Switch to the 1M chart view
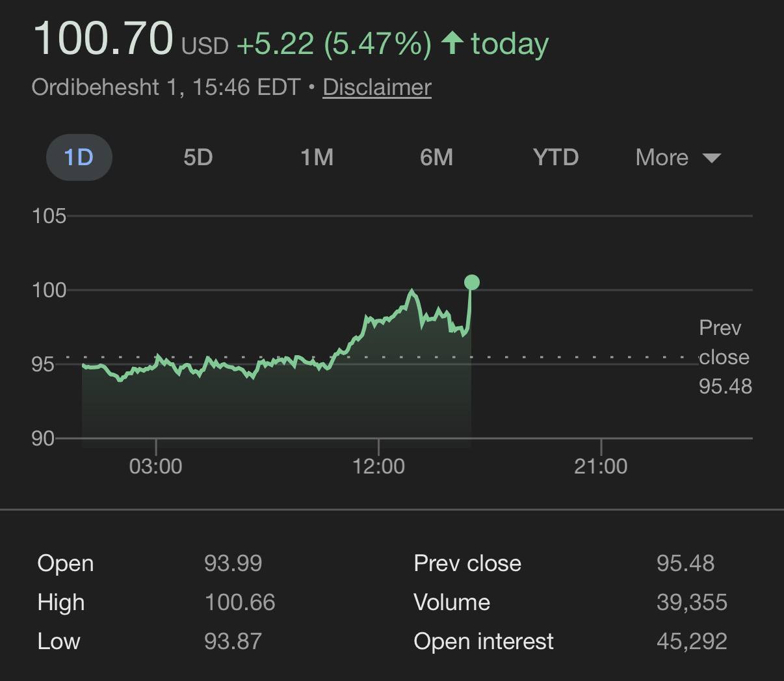 coord(317,157)
